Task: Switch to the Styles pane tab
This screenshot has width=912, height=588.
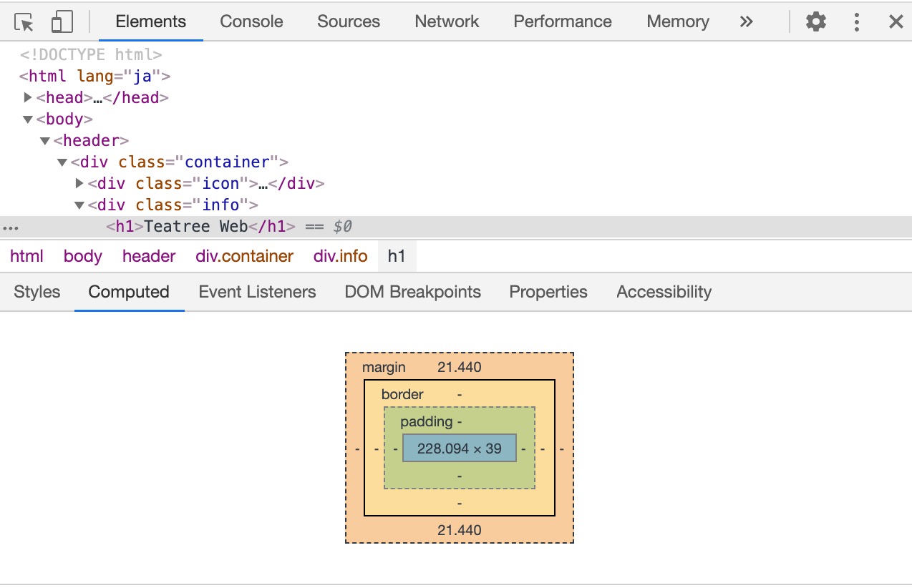Action: click(x=37, y=292)
